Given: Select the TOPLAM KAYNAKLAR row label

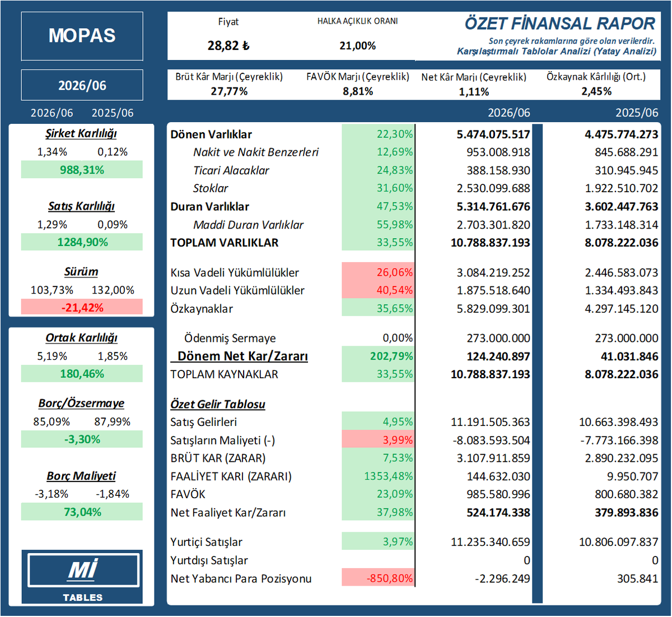Looking at the screenshot, I should pos(224,374).
